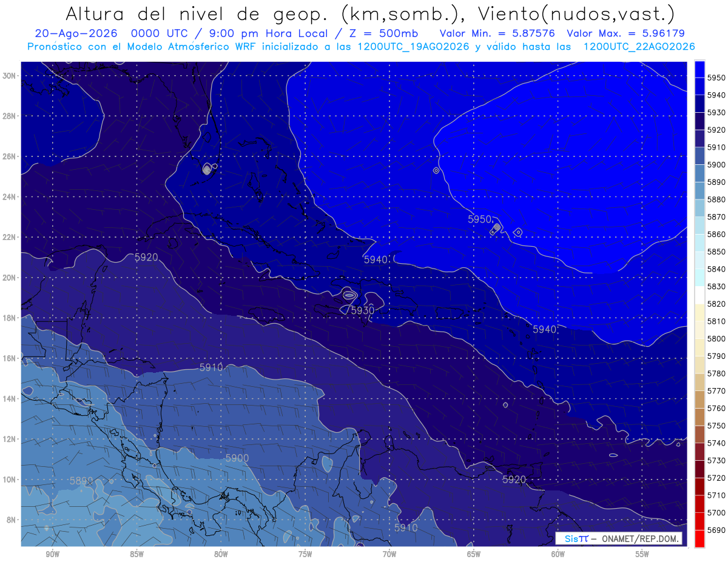The image size is (728, 562).
Task: Pick the colorbar segment between 5840 and 5830
Action: [699, 278]
